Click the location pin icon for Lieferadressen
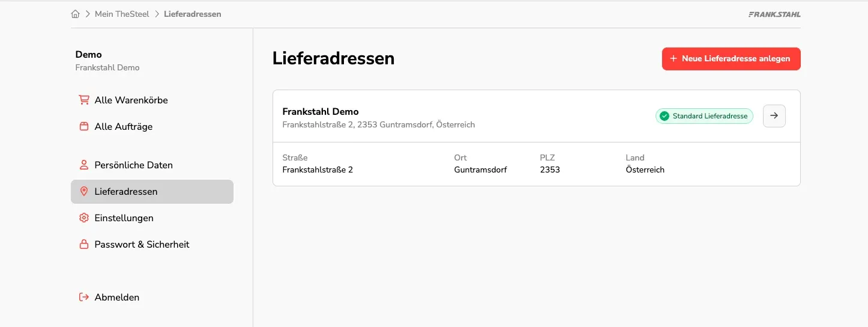 (84, 191)
